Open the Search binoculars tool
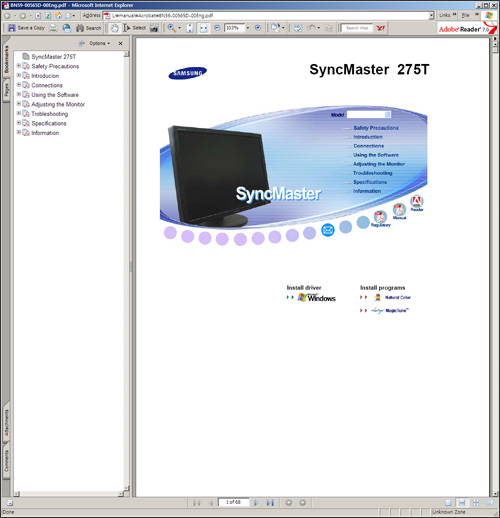 88,28
